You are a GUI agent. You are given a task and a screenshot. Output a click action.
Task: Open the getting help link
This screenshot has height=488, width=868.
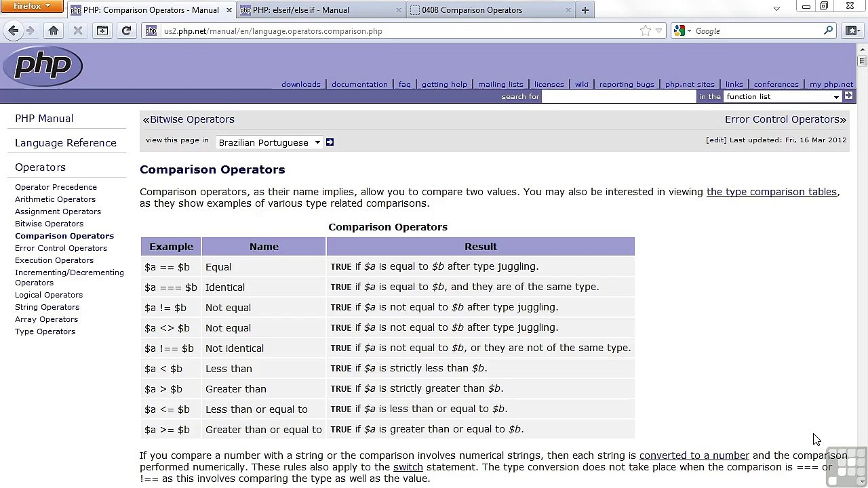[x=444, y=84]
